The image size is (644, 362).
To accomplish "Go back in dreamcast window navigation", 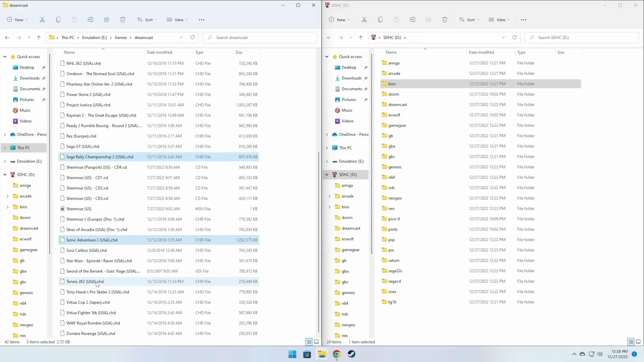I will pos(7,38).
